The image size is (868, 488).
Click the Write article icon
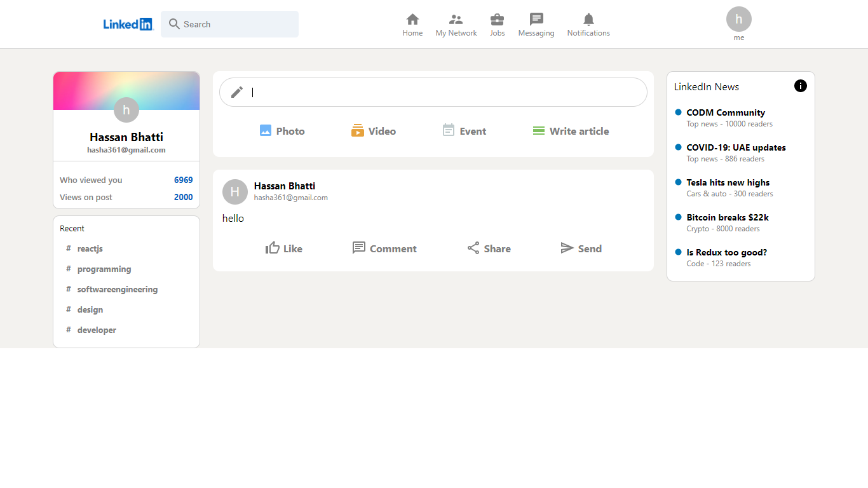[x=539, y=130]
